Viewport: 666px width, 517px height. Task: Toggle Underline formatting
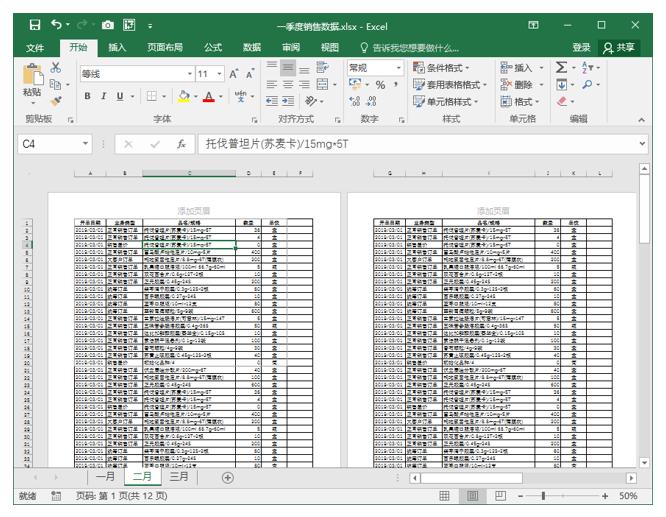point(120,96)
